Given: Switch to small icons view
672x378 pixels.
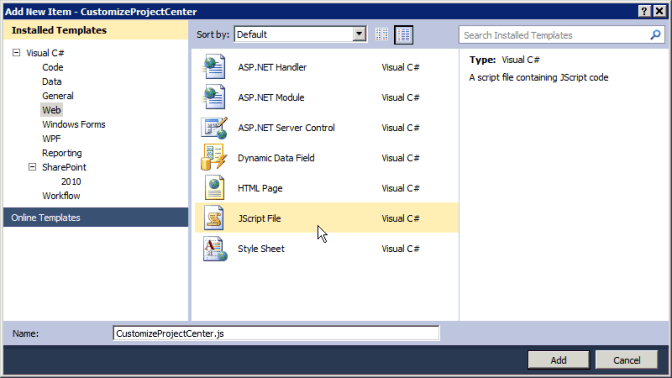Looking at the screenshot, I should coord(381,34).
